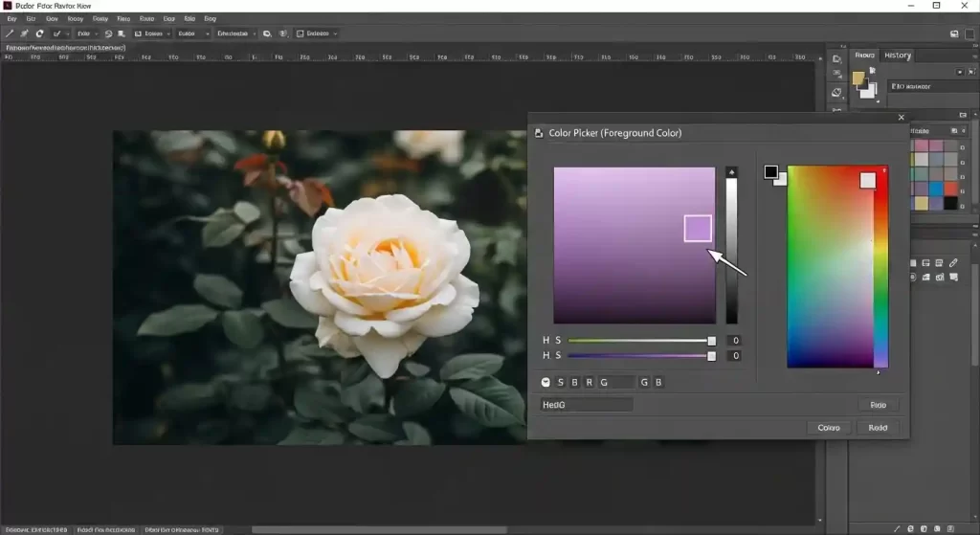
Task: Click the circle icon before the Dosieen dropdown
Action: (108, 33)
